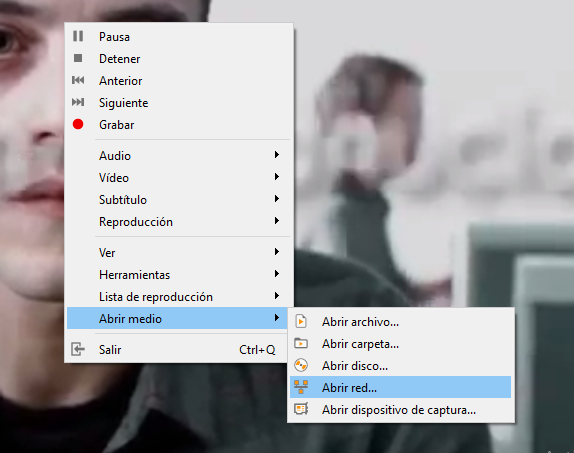Click the Abrir medio submenu arrow

pyautogui.click(x=277, y=318)
